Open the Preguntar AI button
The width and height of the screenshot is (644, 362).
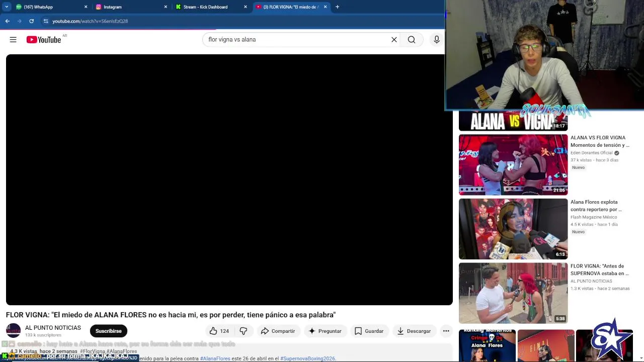click(325, 331)
